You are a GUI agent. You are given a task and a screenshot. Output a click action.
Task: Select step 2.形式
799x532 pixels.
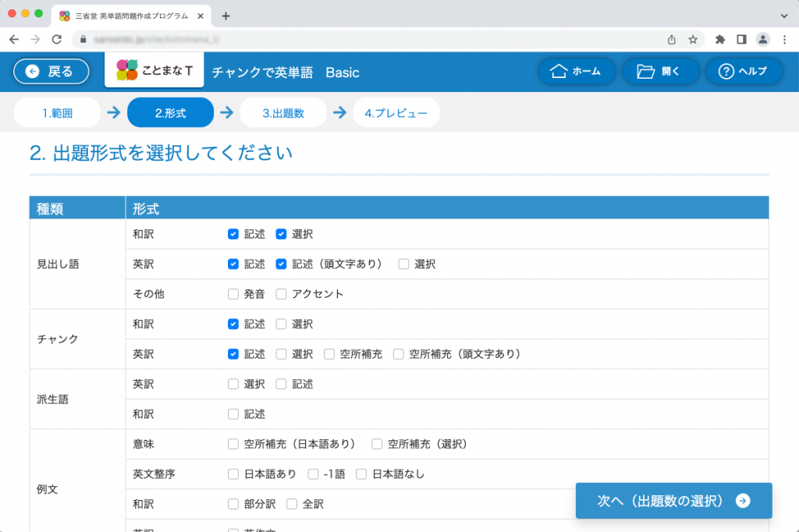170,112
